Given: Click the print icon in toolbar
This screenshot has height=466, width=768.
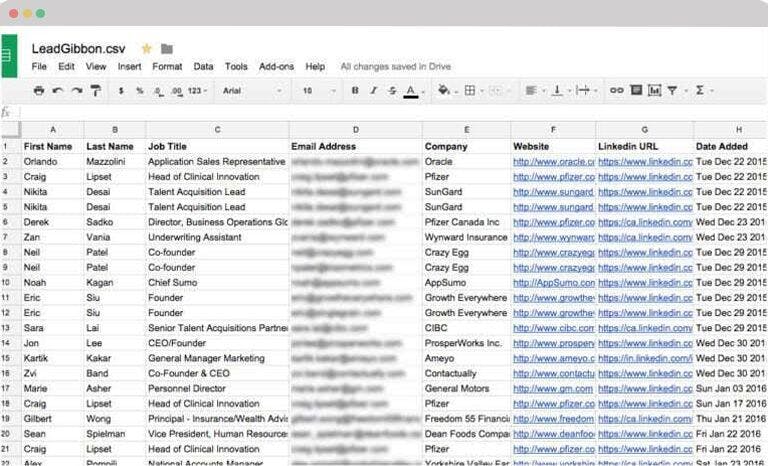Looking at the screenshot, I should pos(39,91).
